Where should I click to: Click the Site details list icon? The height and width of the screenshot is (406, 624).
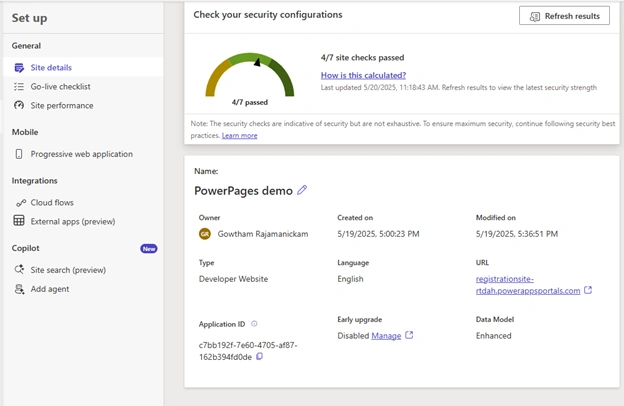(19, 68)
